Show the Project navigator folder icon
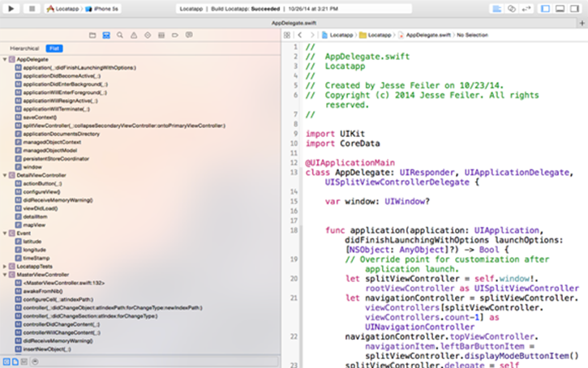Viewport: 588px width, 368px height. 92,35
